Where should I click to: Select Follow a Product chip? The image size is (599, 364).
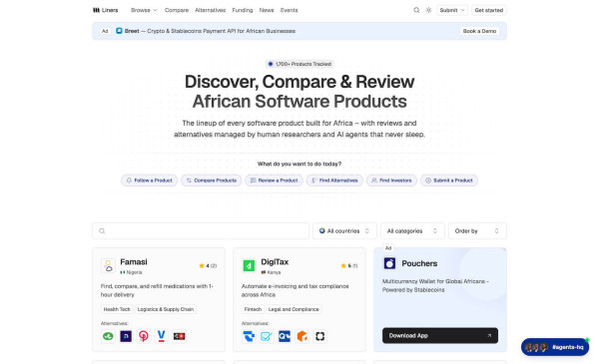150,181
